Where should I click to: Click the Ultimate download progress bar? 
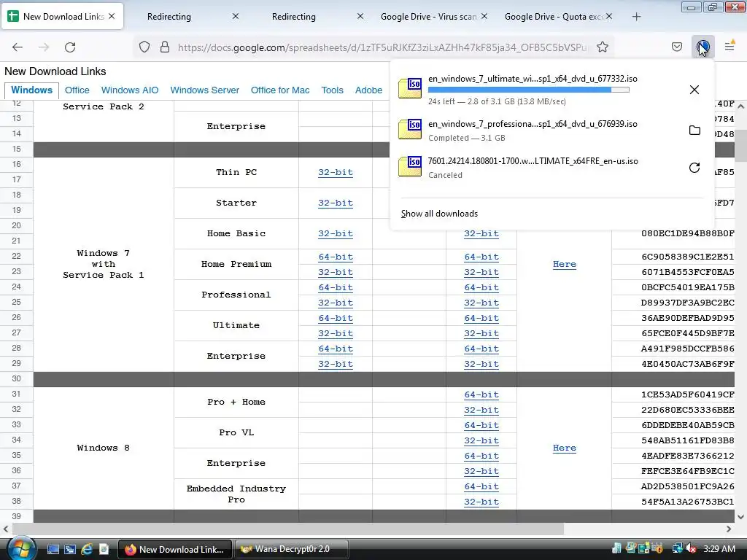528,90
